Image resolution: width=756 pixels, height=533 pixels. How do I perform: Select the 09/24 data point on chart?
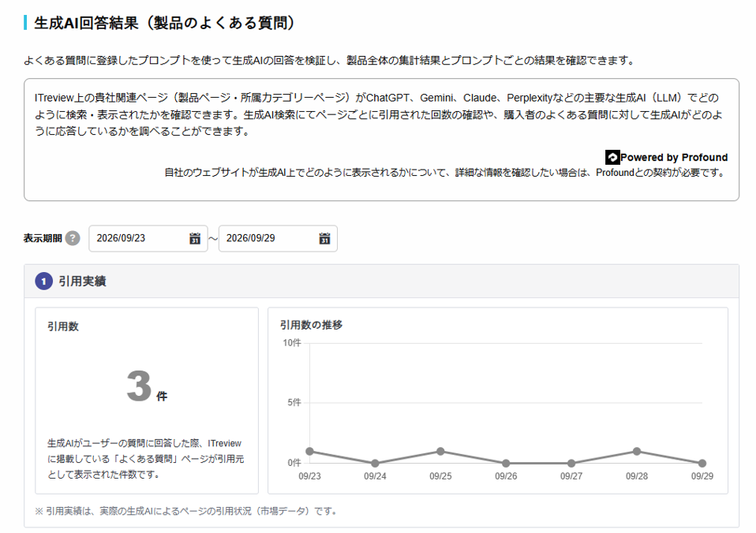pos(375,463)
